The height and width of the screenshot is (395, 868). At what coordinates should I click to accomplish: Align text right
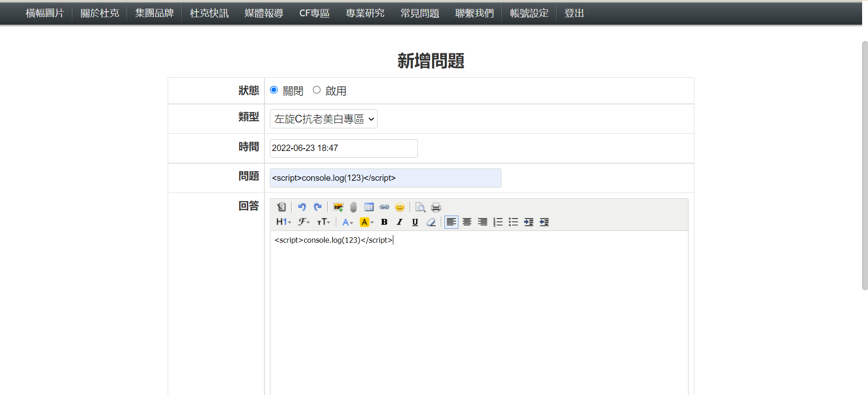pos(482,222)
